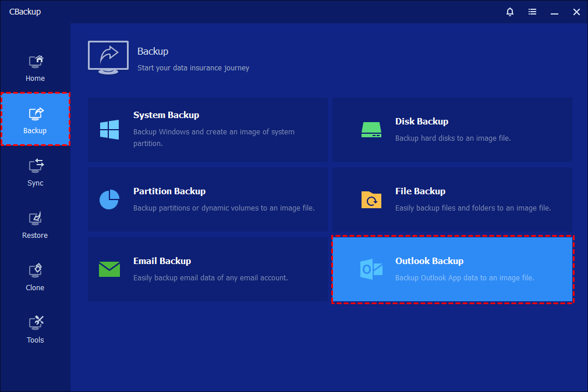Image resolution: width=588 pixels, height=392 pixels.
Task: Click the notification bell icon
Action: [x=511, y=12]
